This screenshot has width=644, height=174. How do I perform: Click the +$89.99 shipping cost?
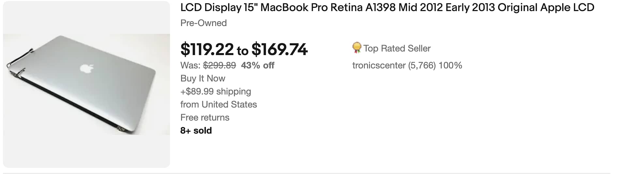click(x=216, y=92)
